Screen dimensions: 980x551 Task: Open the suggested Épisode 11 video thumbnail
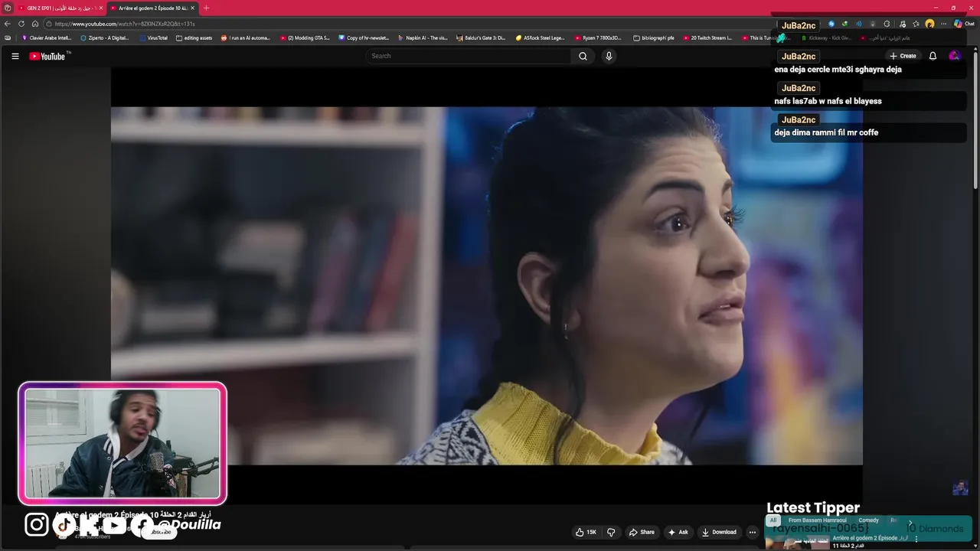point(797,543)
